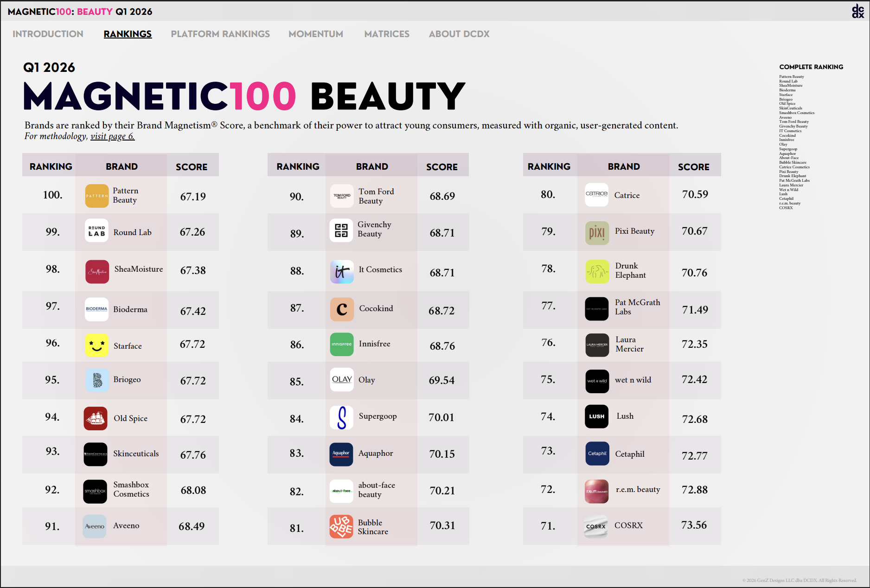The image size is (870, 588).
Task: Click the Old Spice ship logo
Action: click(x=96, y=419)
